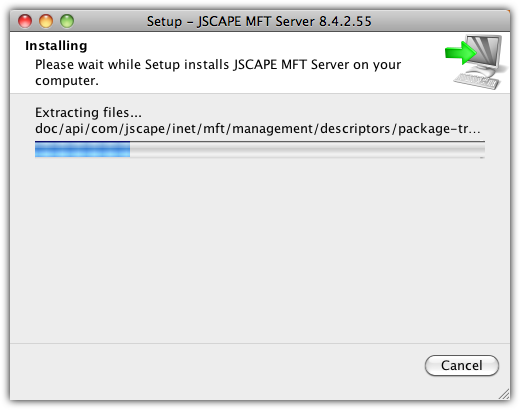
Task: Click the monitor screen in installer graphic
Action: [487, 50]
